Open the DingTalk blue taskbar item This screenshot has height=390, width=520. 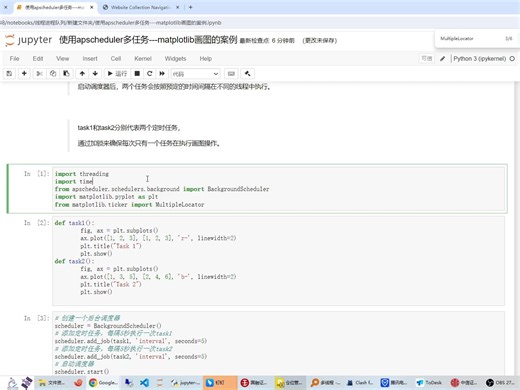coord(219,383)
